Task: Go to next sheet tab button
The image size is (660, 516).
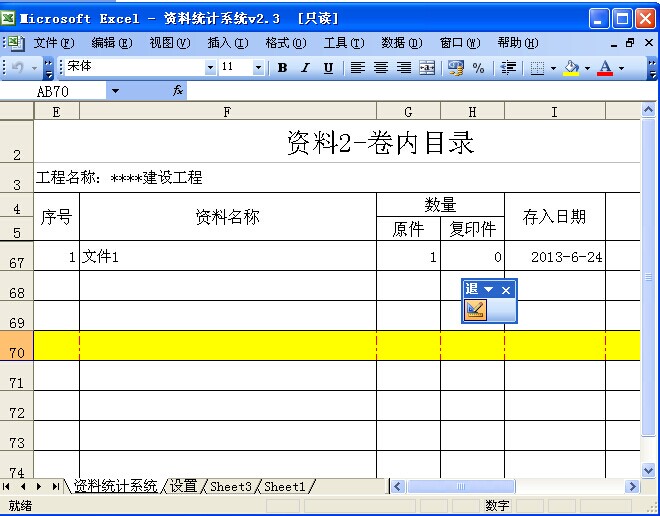Action: (x=39, y=487)
